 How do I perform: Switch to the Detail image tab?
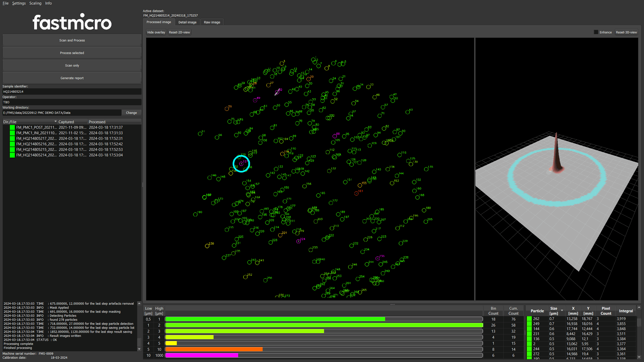click(x=187, y=22)
